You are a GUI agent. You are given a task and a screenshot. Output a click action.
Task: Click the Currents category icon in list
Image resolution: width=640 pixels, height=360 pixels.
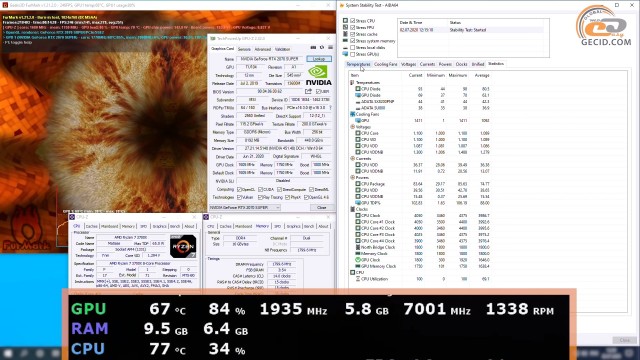[x=352, y=158]
